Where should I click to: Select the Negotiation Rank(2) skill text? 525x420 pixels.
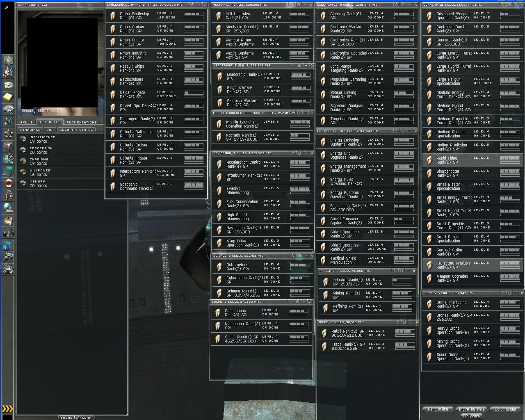pos(242,326)
